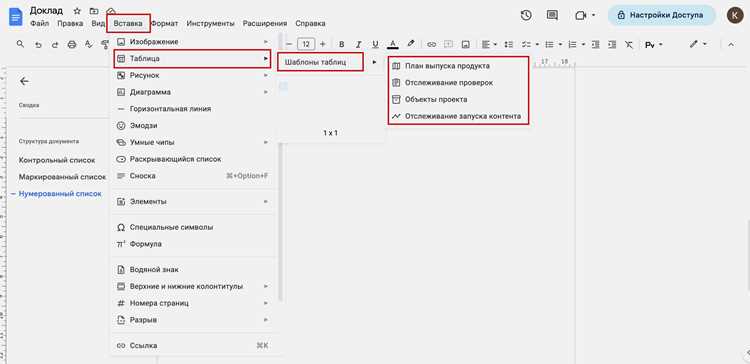This screenshot has height=364, width=750.
Task: Open the Расширения menu
Action: click(x=265, y=23)
